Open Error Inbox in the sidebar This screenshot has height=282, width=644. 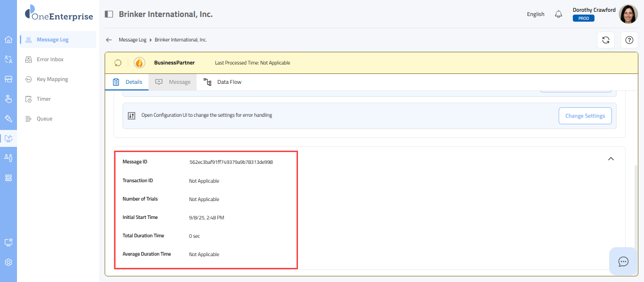(50, 59)
